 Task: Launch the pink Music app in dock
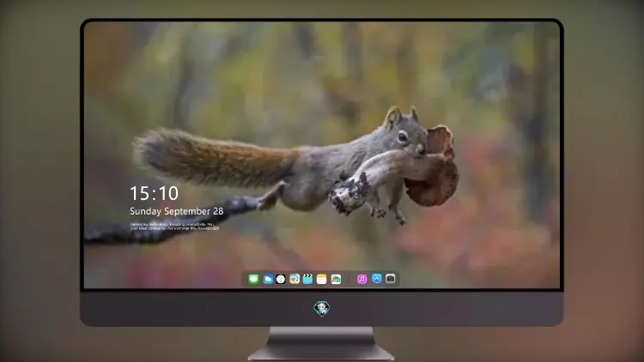361,279
